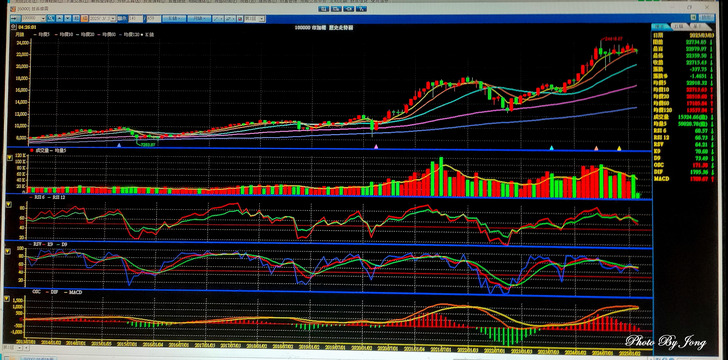Switch to the second tab in data panel

pos(681,26)
